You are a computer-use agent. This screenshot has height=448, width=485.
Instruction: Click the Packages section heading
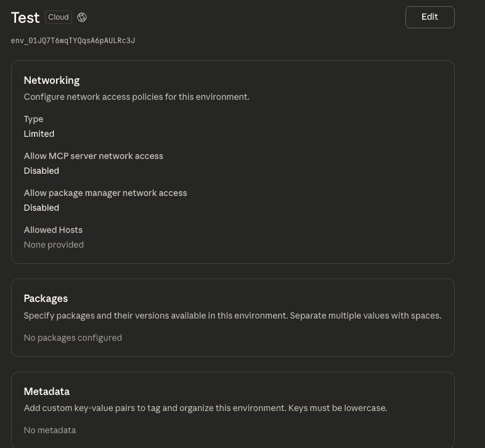tap(46, 298)
